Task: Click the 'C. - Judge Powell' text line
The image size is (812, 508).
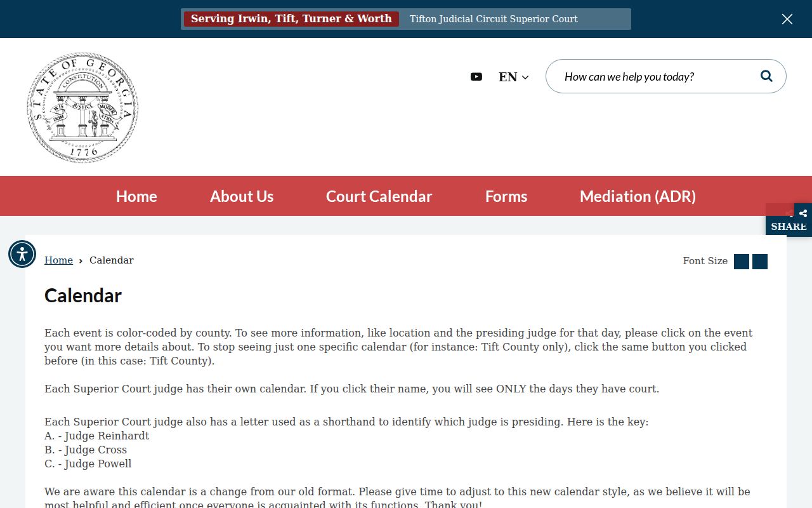Action: (88, 464)
